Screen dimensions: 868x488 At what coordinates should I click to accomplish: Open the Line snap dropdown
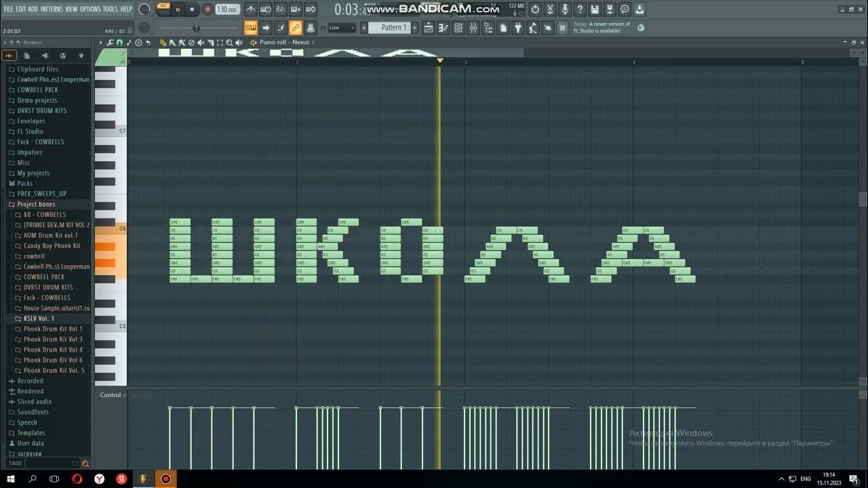(342, 28)
